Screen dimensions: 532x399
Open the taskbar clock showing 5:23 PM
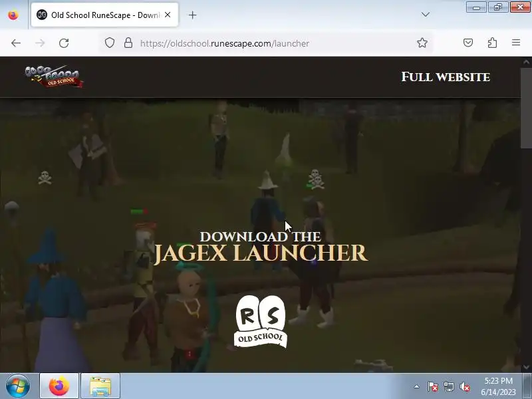pos(498,386)
